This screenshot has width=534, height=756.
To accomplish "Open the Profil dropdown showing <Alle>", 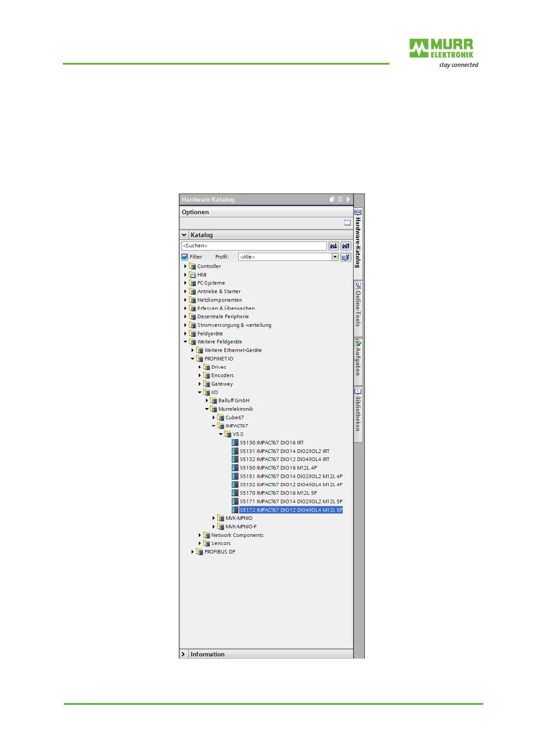I will point(335,257).
